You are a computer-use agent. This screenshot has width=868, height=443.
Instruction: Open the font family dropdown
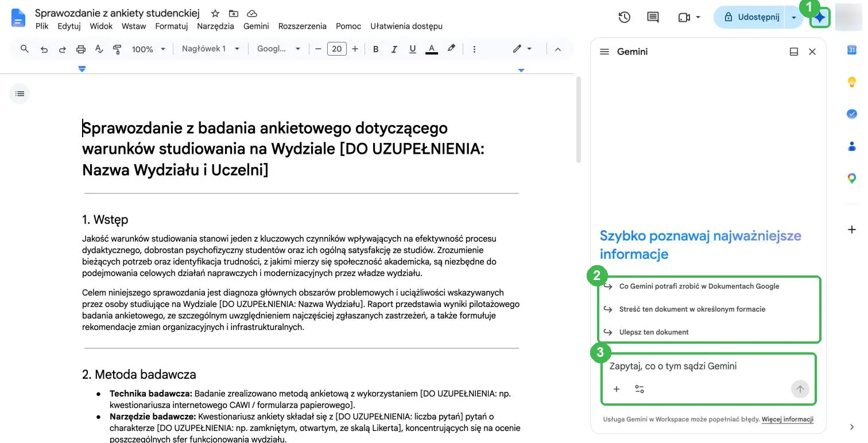279,49
